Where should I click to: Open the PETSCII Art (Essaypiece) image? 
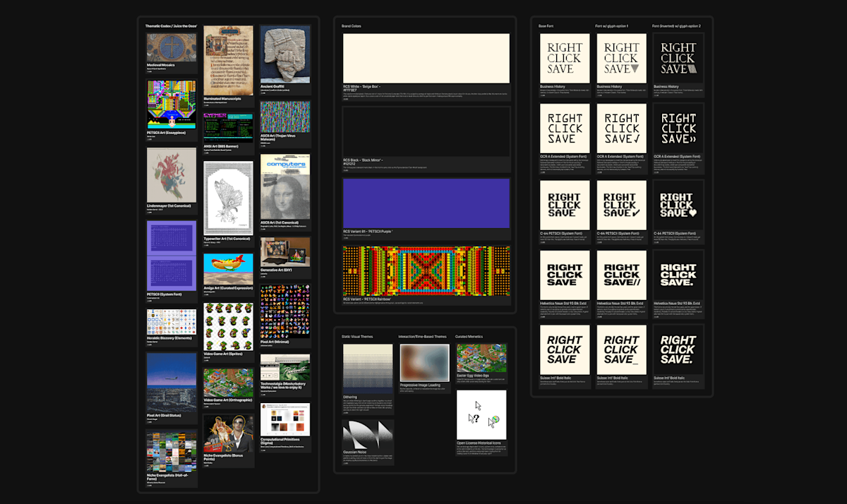click(172, 105)
